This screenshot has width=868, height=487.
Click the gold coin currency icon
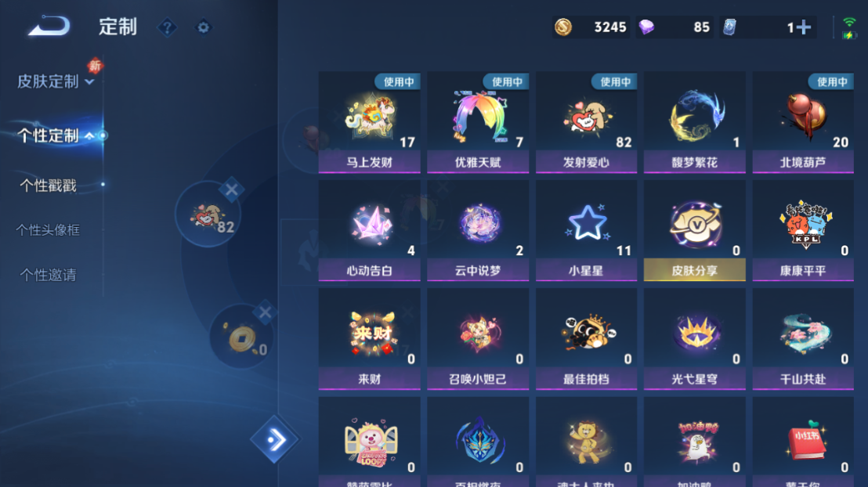[x=563, y=27]
